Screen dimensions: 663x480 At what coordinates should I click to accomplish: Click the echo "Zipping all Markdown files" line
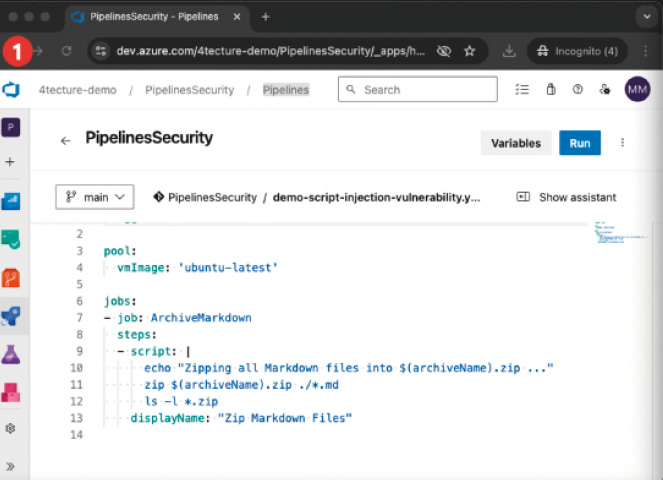pyautogui.click(x=348, y=368)
